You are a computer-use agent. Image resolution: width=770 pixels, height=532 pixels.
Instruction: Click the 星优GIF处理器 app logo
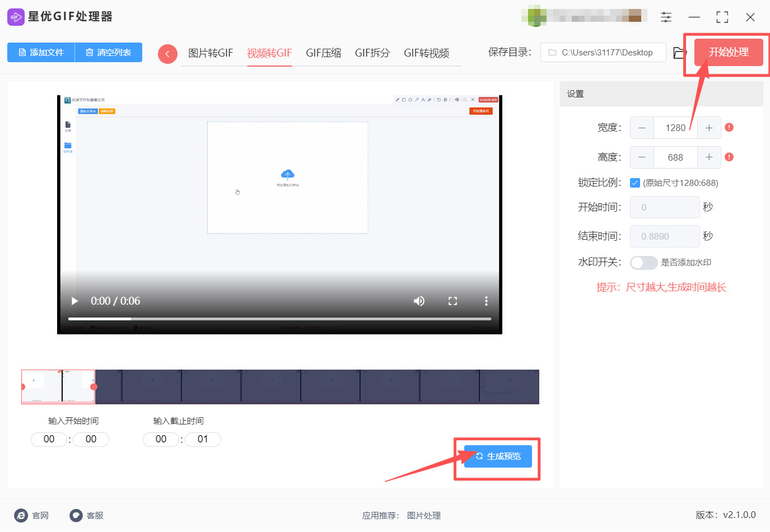[x=15, y=17]
